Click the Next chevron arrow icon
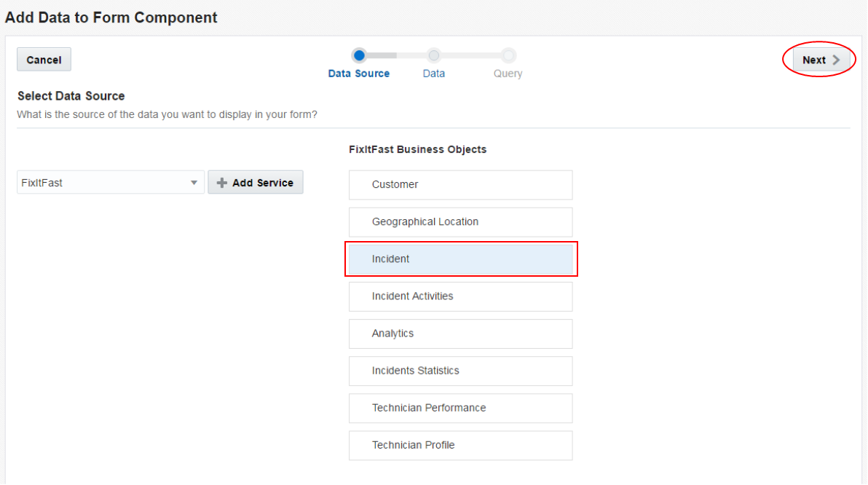868x485 pixels. [x=836, y=60]
